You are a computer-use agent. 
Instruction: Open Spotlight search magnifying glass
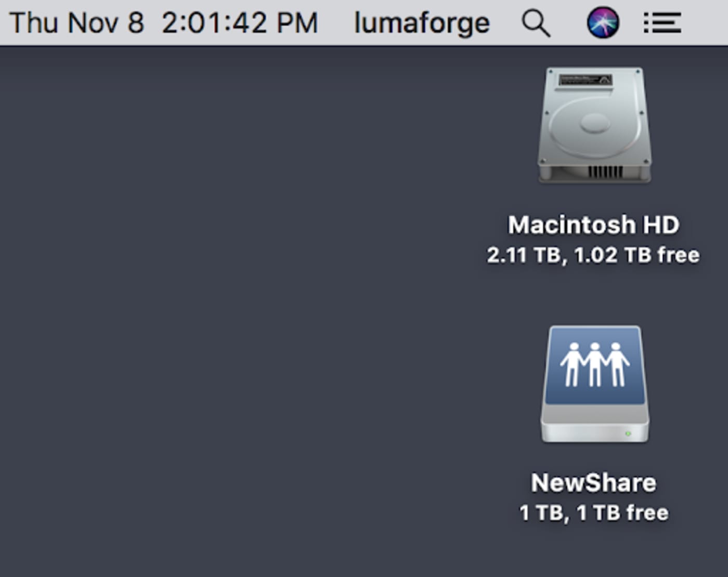click(x=536, y=23)
